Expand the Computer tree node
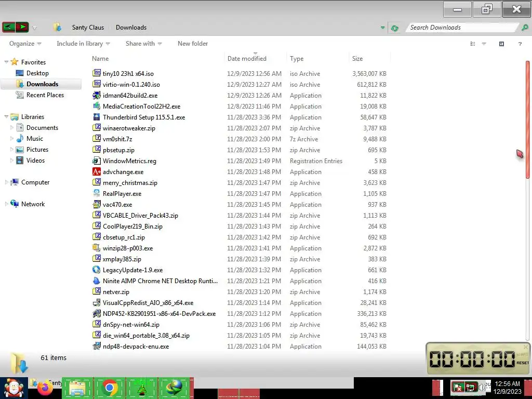The width and height of the screenshot is (532, 399). (6, 182)
